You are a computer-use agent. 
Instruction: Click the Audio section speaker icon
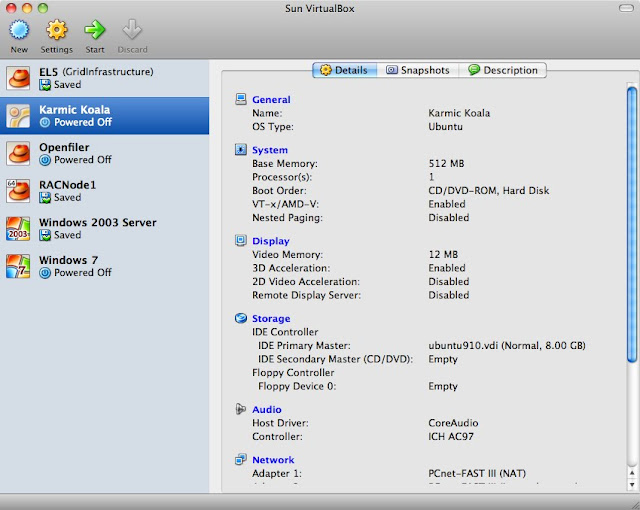point(241,409)
